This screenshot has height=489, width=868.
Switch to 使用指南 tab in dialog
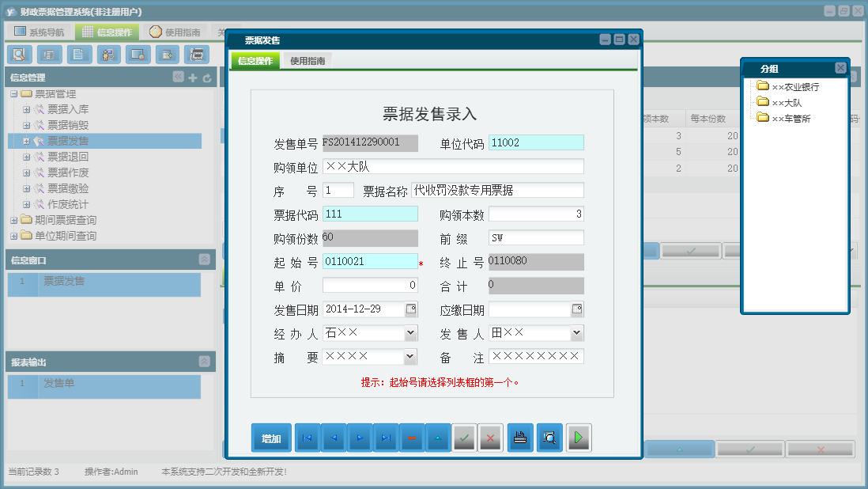point(308,61)
